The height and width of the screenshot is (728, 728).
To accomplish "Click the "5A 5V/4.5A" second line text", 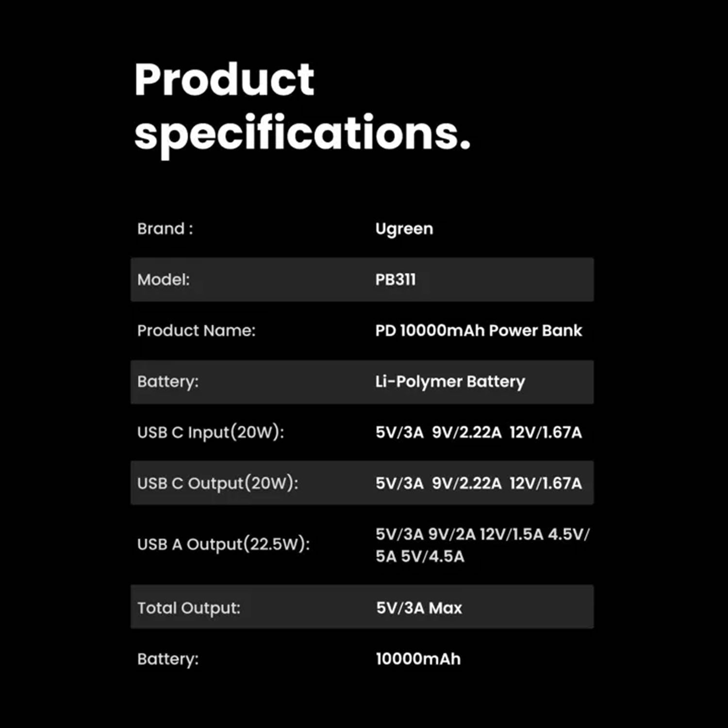I will pos(420,556).
